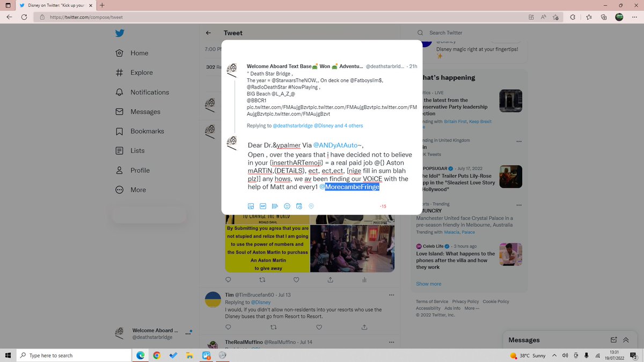Open the emoji picker in composer

(287, 206)
